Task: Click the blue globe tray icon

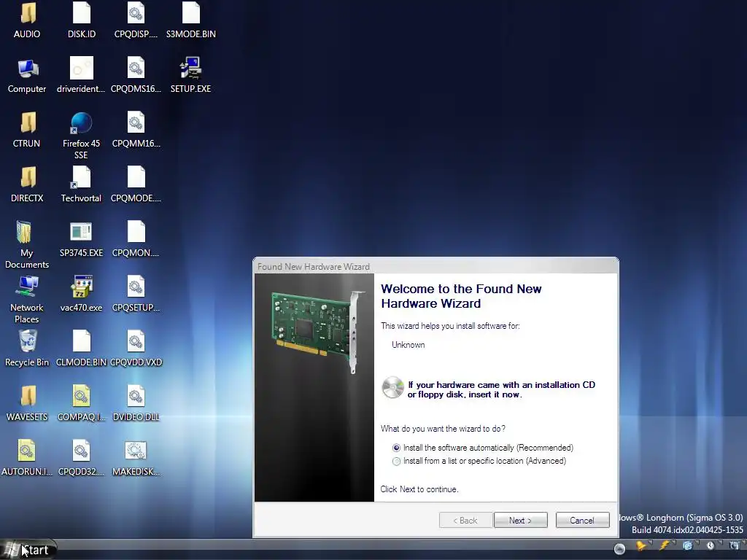Action: pyautogui.click(x=687, y=546)
